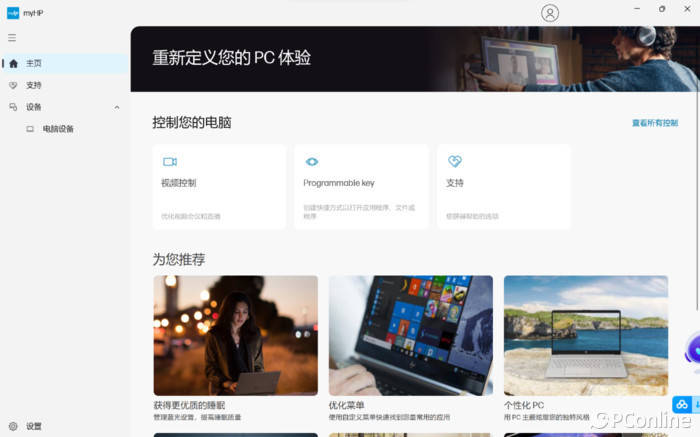Select 支持 in the sidebar menu
Viewport: 700px width, 437px height.
tap(34, 85)
